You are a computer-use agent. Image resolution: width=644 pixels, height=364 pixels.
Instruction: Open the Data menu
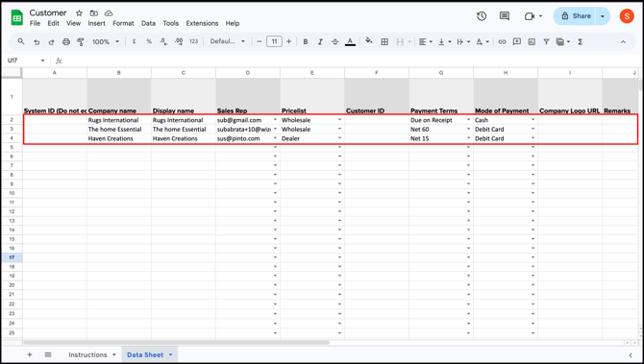[148, 23]
